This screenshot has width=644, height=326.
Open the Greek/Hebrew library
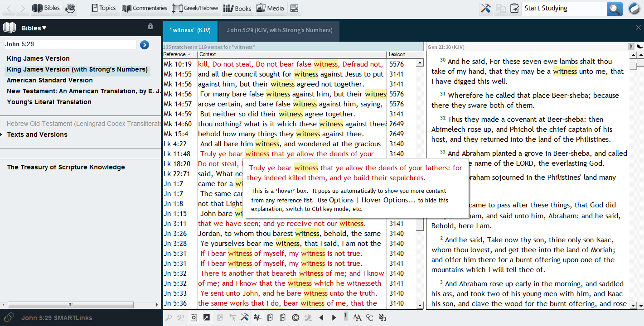pos(195,8)
